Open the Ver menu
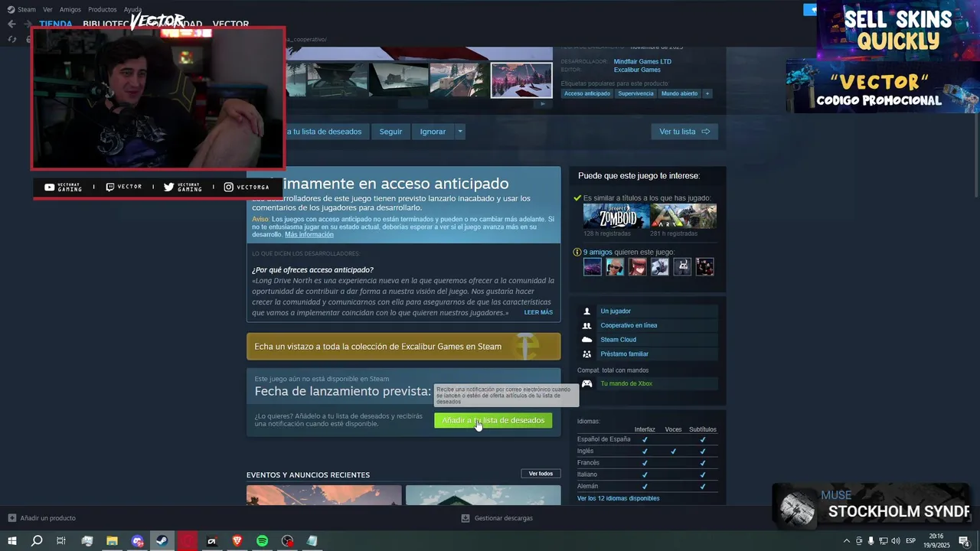The width and height of the screenshot is (980, 551). click(x=47, y=9)
